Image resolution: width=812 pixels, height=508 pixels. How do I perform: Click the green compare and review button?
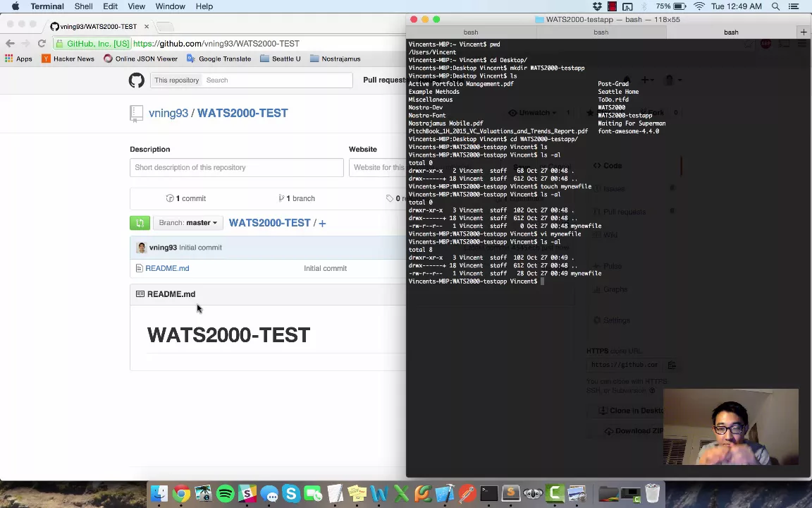[140, 223]
